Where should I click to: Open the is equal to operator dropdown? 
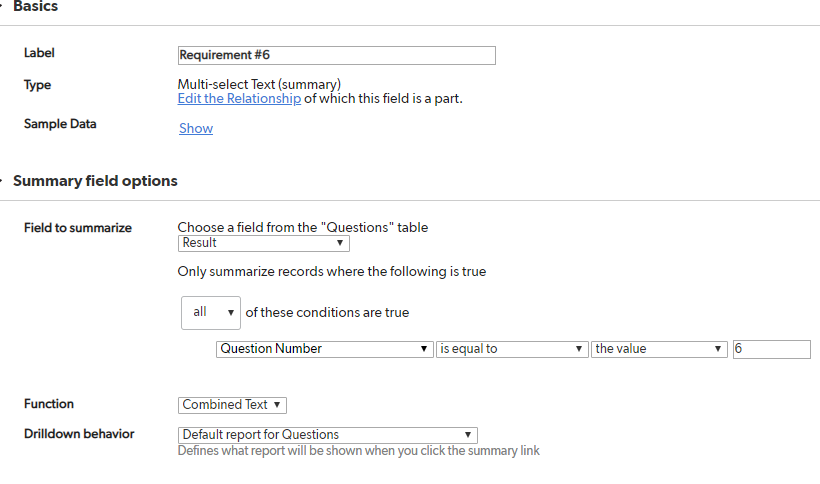coord(511,349)
